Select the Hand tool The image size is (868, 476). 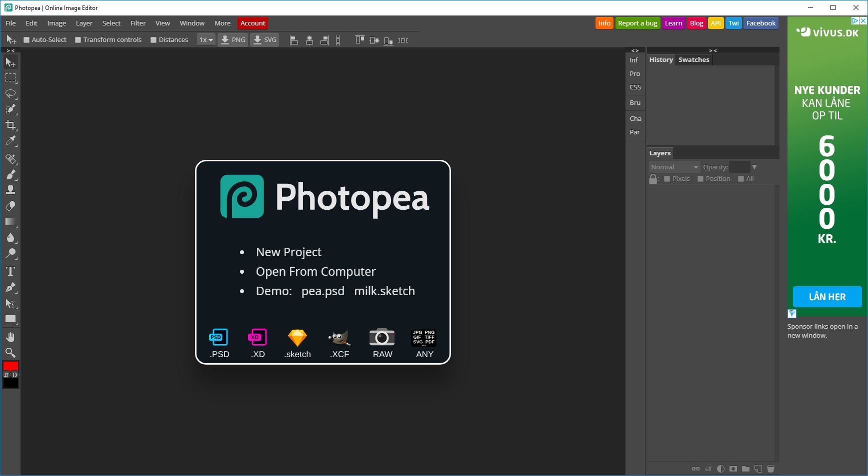tap(10, 337)
